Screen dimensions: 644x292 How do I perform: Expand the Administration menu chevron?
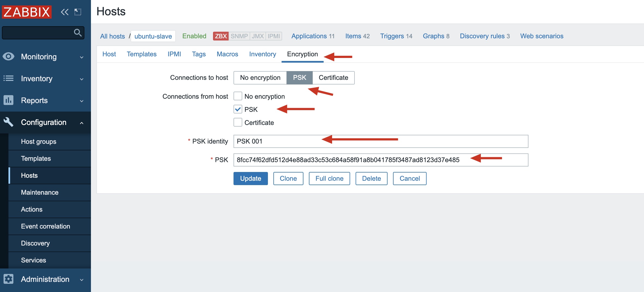(82, 280)
